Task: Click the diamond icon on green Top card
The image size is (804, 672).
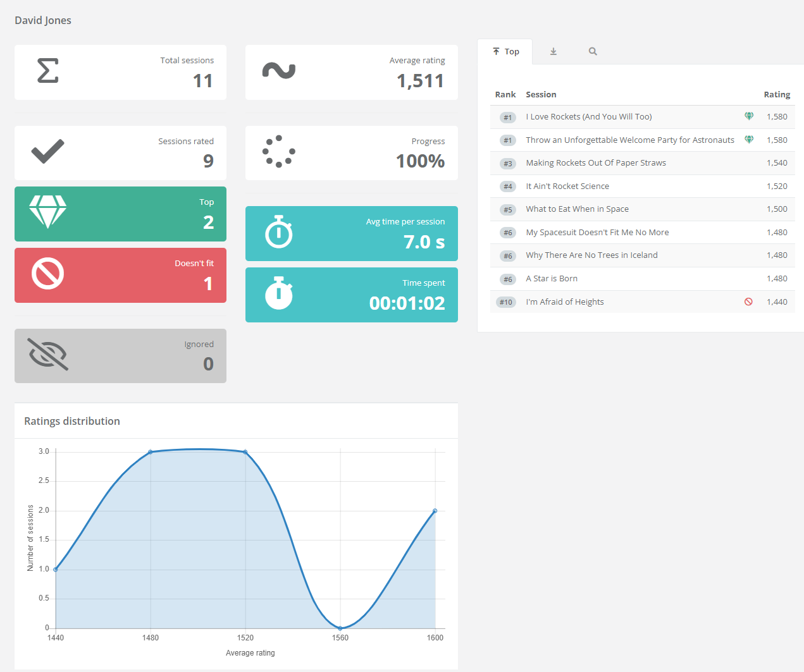Action: [x=47, y=211]
